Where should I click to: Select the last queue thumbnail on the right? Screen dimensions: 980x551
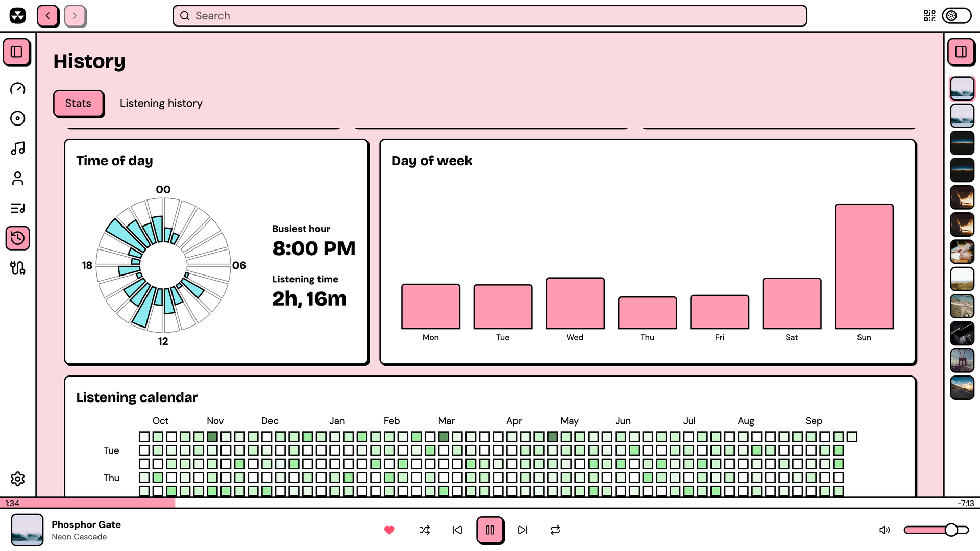pos(962,388)
